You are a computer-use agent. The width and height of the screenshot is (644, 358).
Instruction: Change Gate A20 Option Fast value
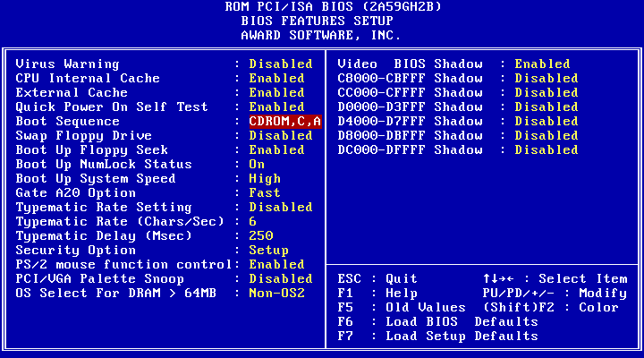[265, 192]
